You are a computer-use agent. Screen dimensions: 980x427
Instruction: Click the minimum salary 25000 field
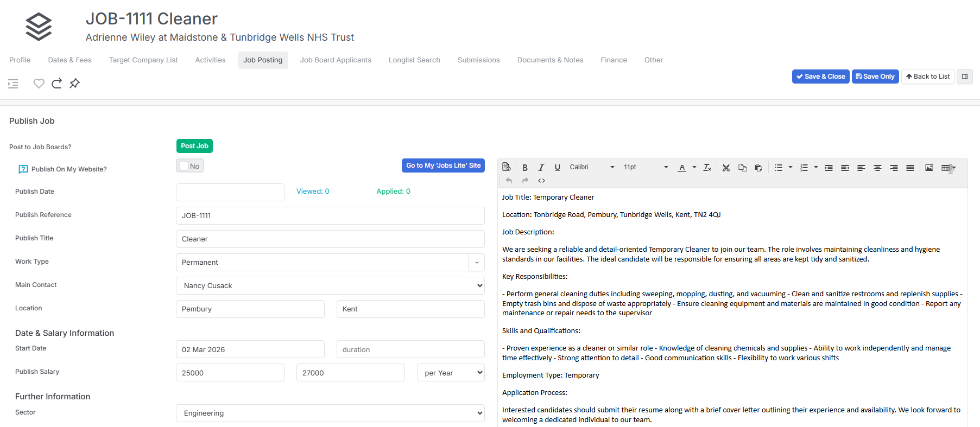coord(230,373)
